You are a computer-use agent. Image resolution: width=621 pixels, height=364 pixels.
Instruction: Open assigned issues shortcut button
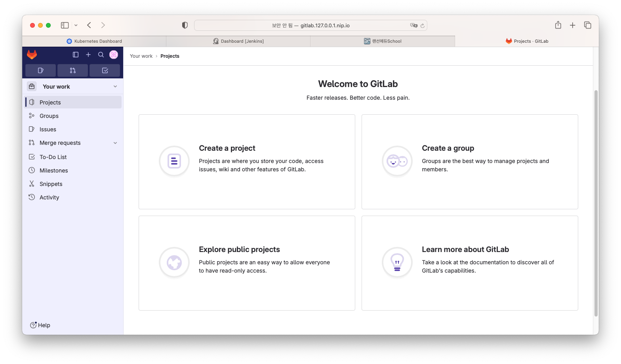pyautogui.click(x=40, y=70)
